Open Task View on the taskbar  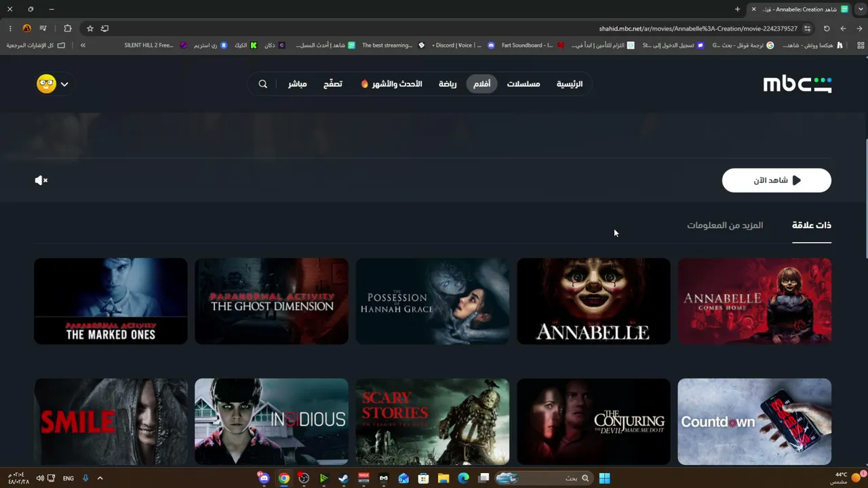(x=484, y=479)
